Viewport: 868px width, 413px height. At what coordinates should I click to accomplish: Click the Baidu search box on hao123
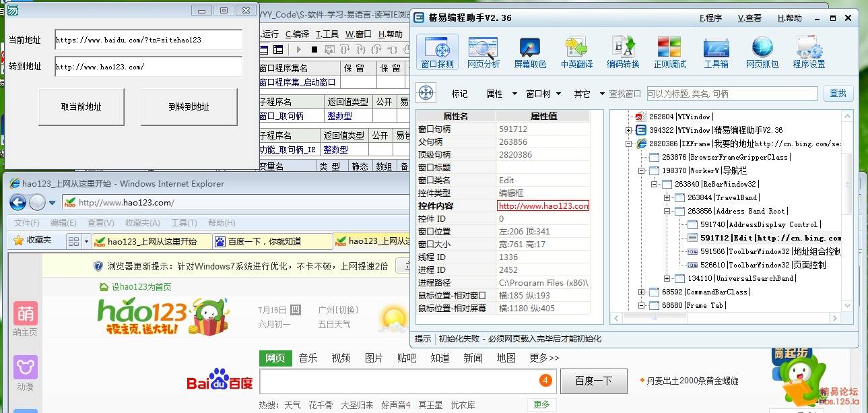[x=407, y=381]
